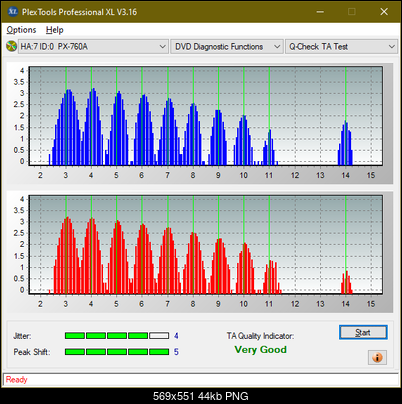Open the Options menu
The image size is (402, 404).
(21, 30)
